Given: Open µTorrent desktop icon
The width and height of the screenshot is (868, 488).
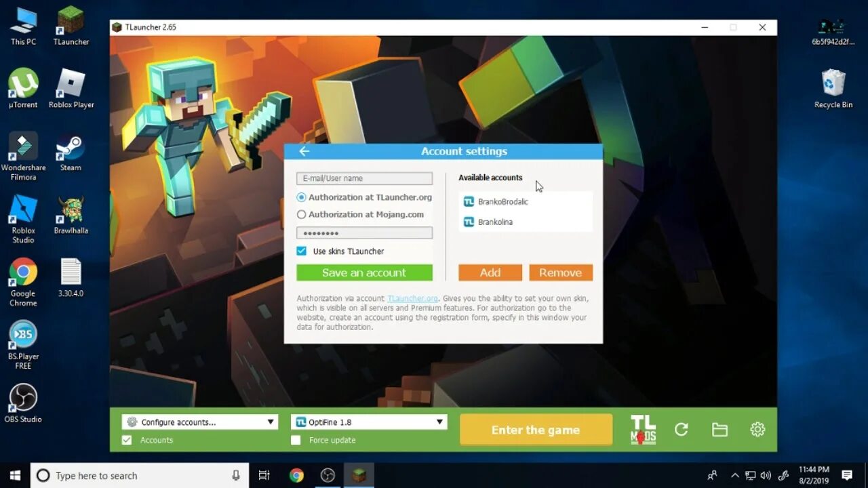Looking at the screenshot, I should point(23,89).
